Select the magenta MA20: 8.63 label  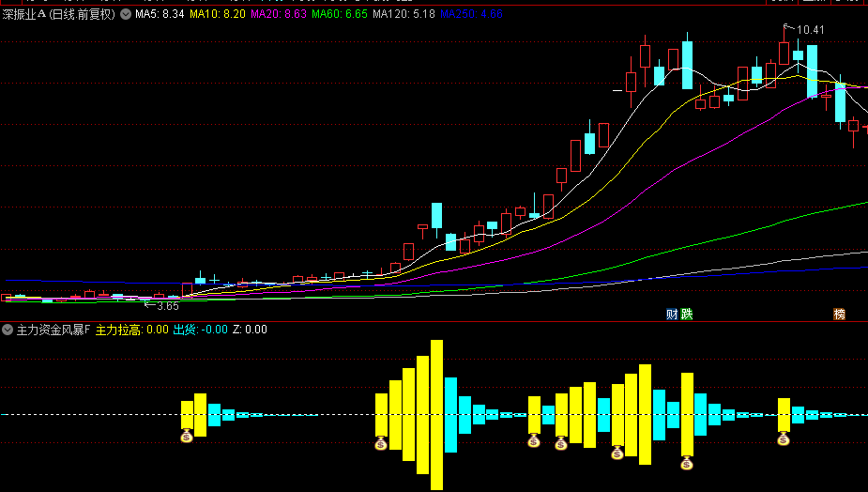tap(279, 14)
